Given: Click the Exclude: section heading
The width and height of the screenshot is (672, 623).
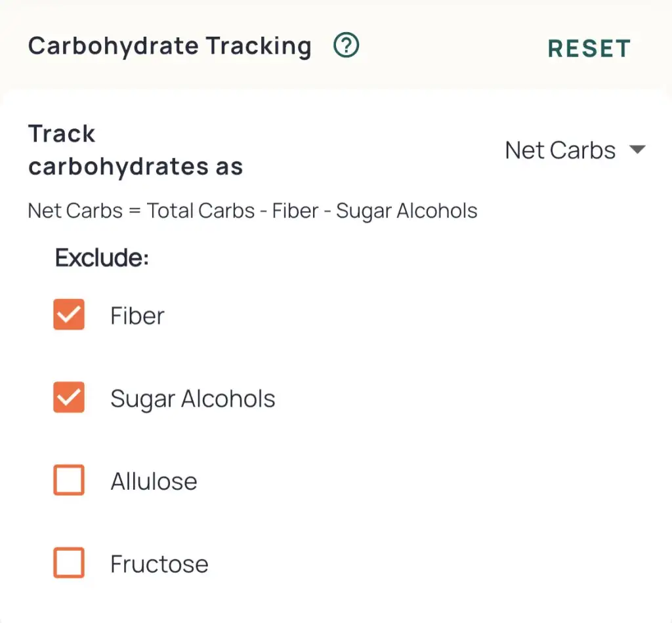Looking at the screenshot, I should (x=102, y=257).
